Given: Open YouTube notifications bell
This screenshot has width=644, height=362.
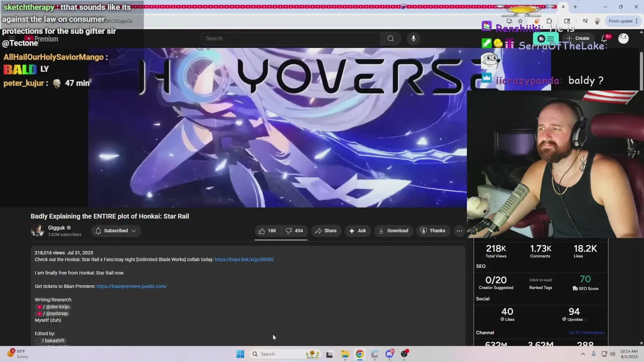Looking at the screenshot, I should (x=605, y=38).
